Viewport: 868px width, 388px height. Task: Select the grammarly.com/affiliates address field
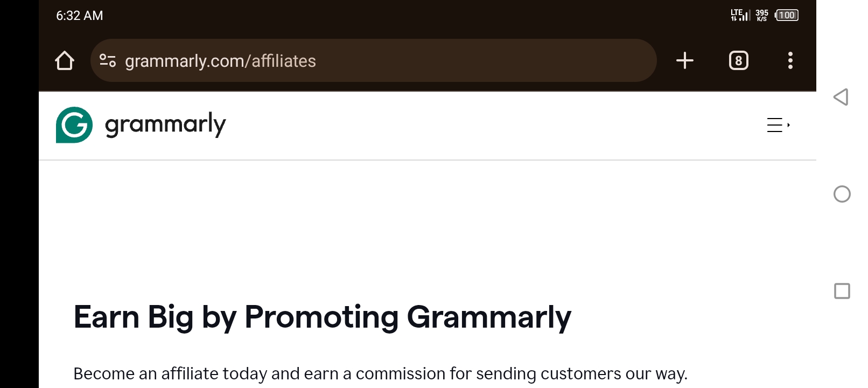374,60
